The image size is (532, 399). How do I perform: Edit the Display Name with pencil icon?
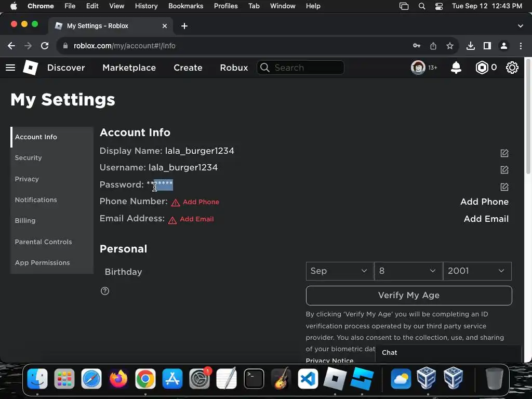pos(504,153)
